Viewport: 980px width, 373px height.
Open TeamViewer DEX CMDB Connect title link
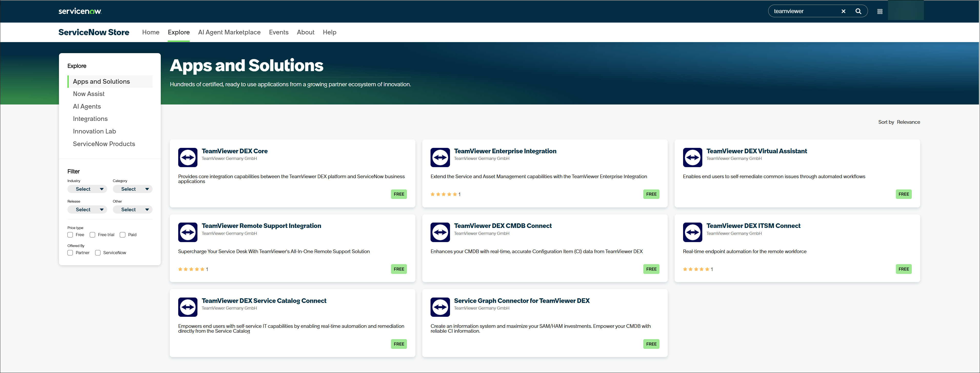(503, 226)
